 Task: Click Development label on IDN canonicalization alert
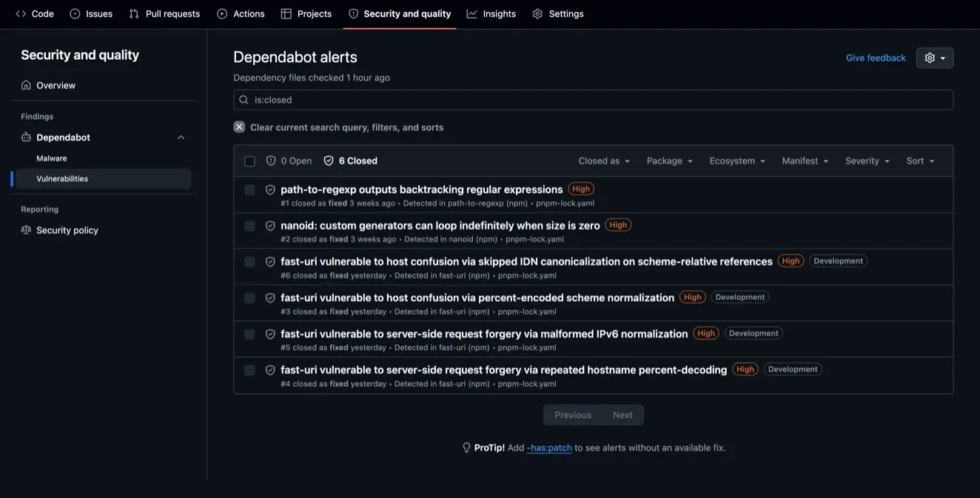click(x=838, y=260)
